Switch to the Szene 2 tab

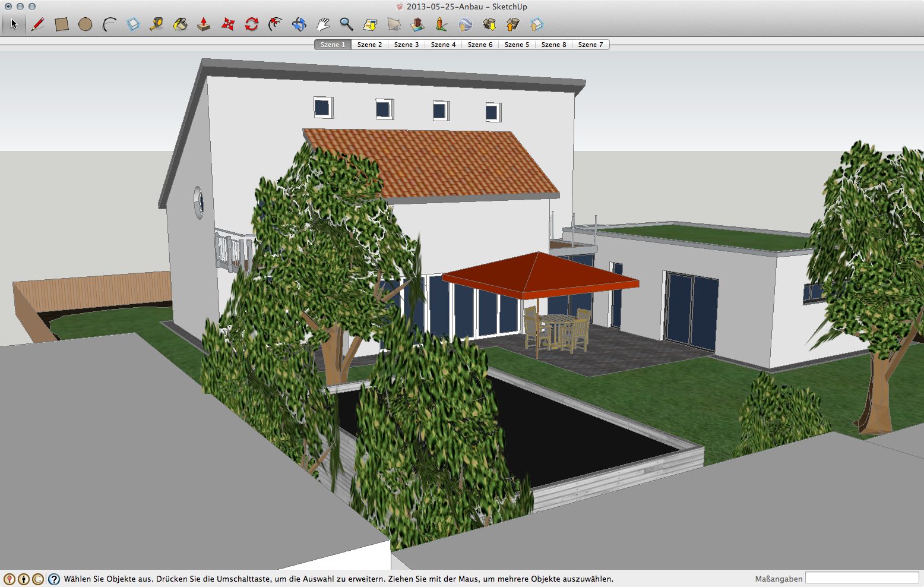(x=369, y=45)
